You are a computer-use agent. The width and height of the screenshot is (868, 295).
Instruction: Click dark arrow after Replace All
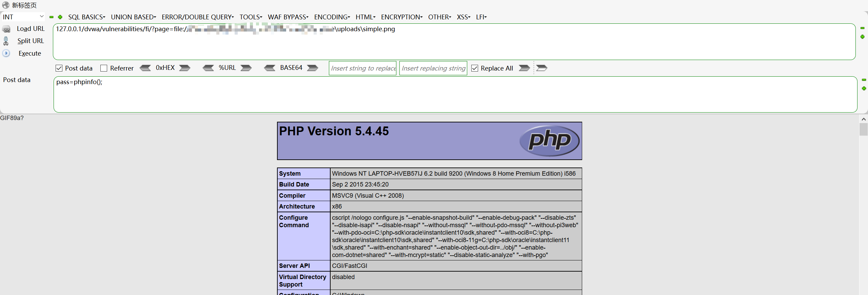(524, 68)
